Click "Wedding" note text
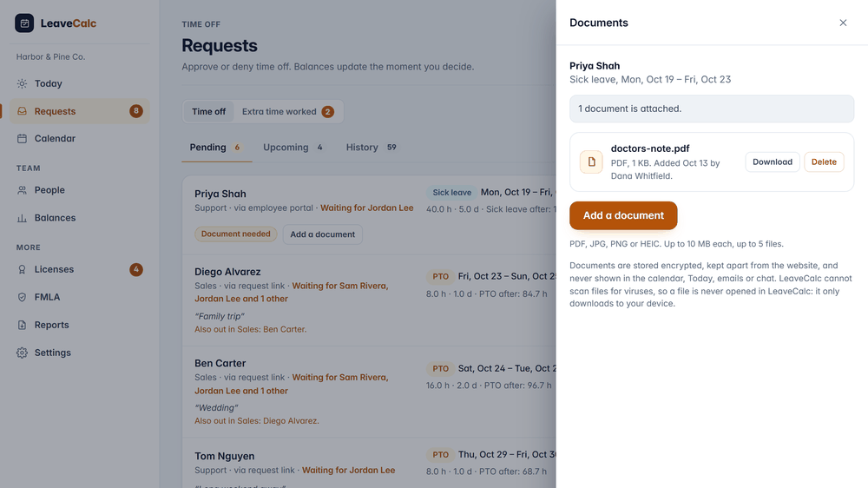Screen dimensions: 868x488 [216, 408]
